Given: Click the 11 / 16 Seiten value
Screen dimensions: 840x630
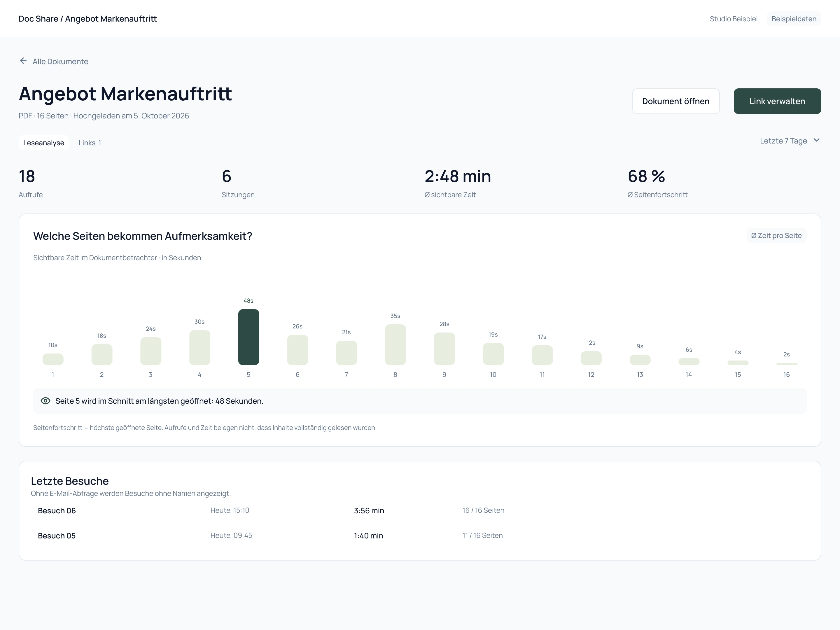Looking at the screenshot, I should 482,535.
